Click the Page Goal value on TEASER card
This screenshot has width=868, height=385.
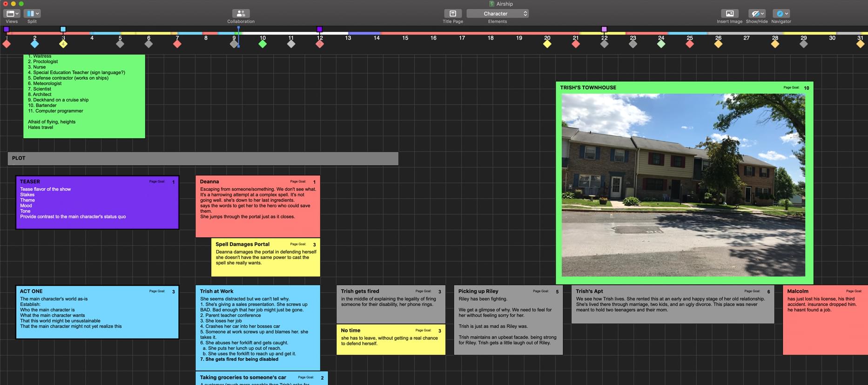pos(174,182)
